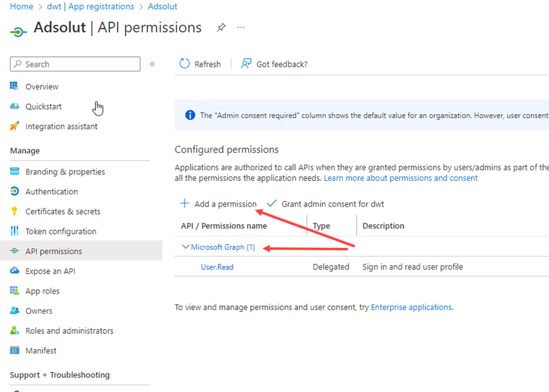Open the Manifest page
The image size is (549, 392).
tap(41, 351)
